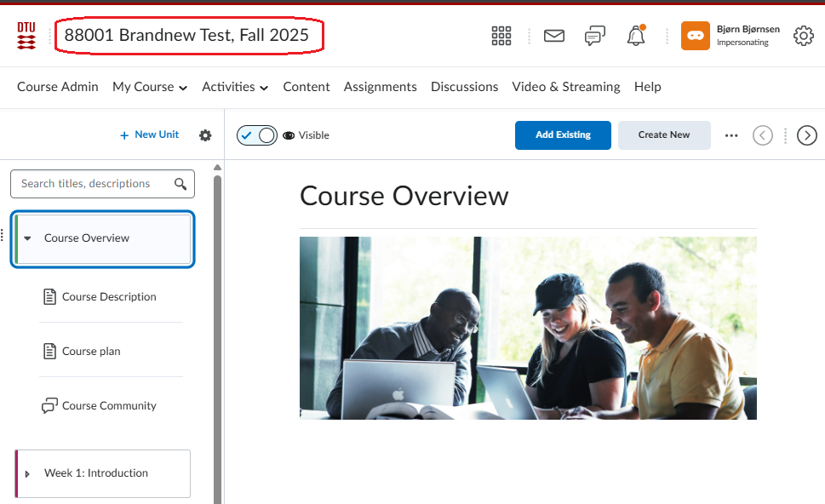
Task: Click the Add Existing button
Action: [563, 135]
